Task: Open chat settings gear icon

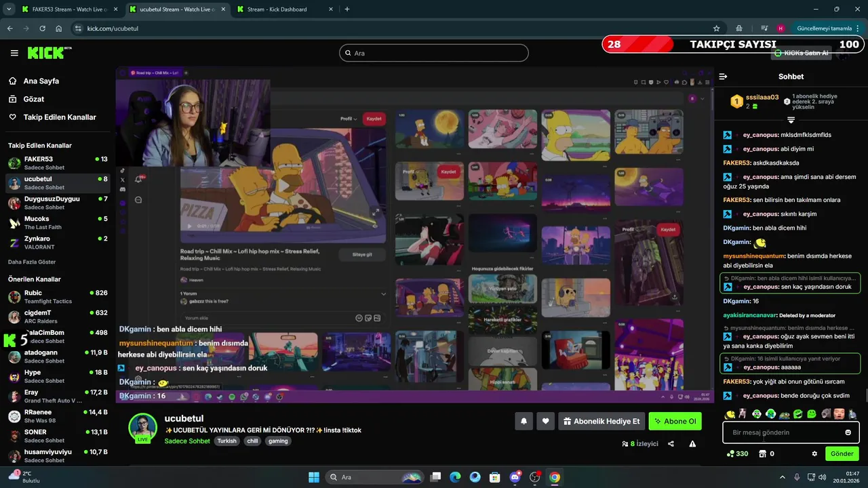Action: [x=814, y=453]
